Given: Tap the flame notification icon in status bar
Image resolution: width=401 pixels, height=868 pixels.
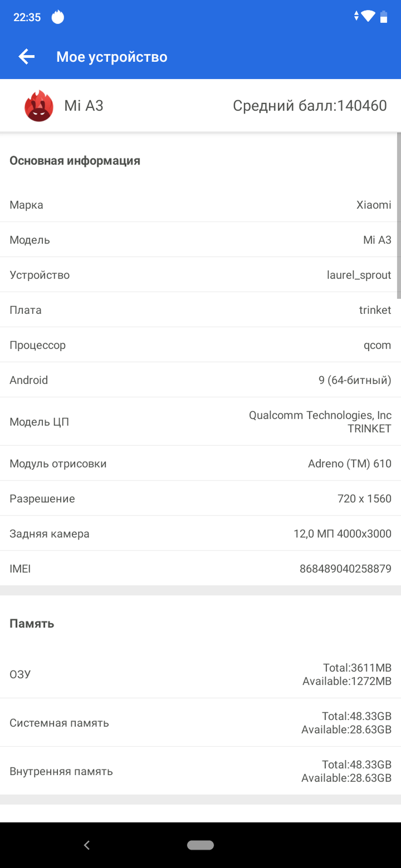Looking at the screenshot, I should [x=58, y=17].
